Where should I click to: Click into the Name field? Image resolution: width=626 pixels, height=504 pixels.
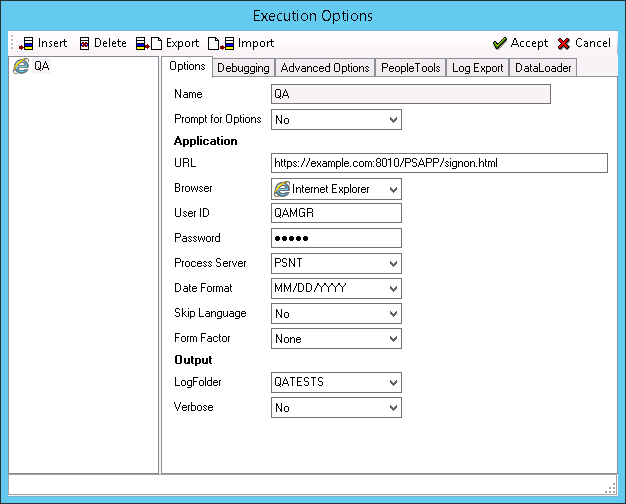(411, 94)
